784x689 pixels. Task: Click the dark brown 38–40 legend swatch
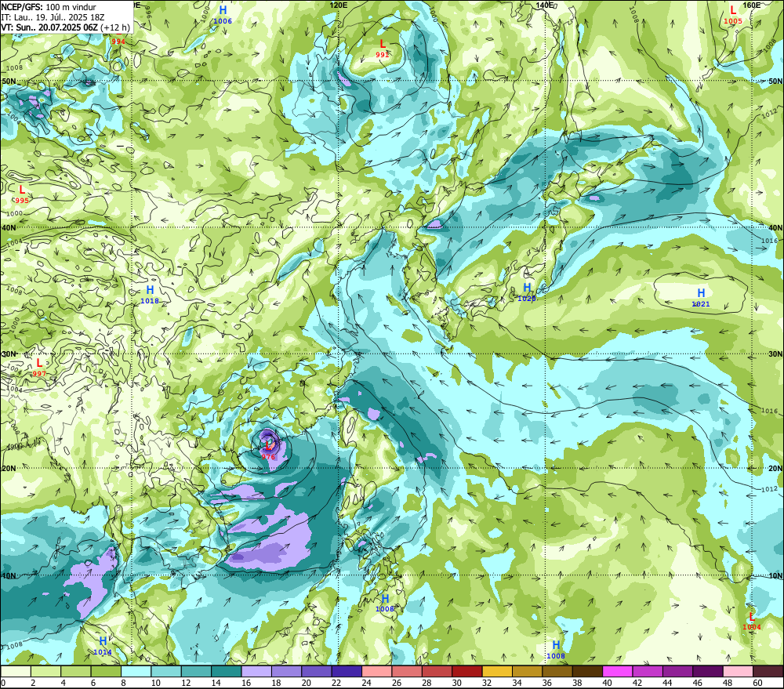[587, 671]
